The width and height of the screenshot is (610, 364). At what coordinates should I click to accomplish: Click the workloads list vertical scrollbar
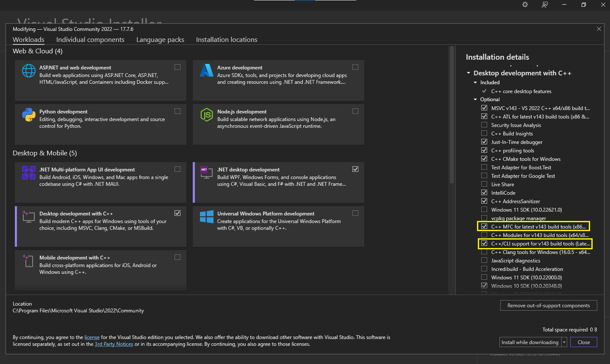[x=451, y=115]
